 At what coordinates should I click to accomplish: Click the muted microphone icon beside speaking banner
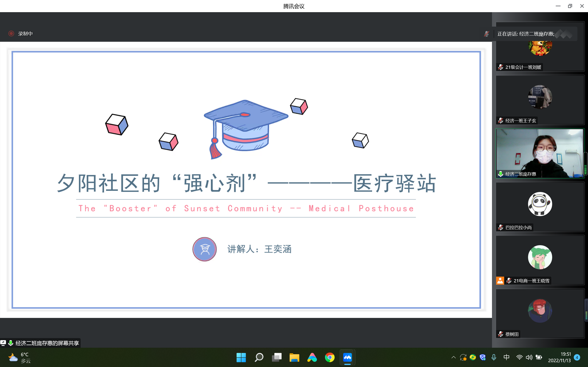(x=486, y=34)
